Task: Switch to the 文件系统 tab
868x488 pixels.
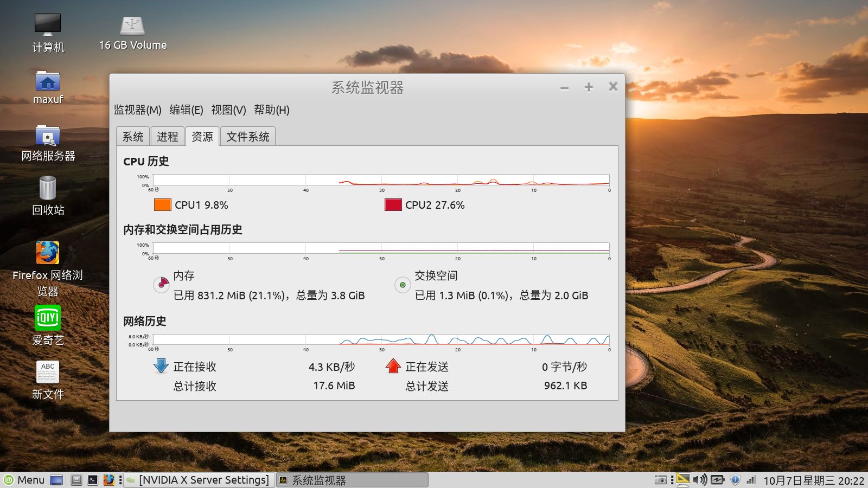Action: [248, 137]
